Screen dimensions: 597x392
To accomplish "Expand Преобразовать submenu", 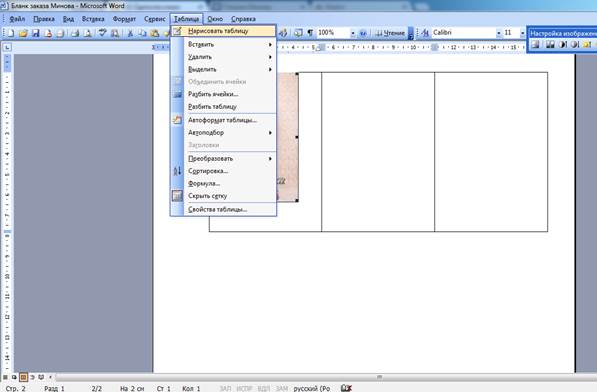I will pyautogui.click(x=223, y=159).
